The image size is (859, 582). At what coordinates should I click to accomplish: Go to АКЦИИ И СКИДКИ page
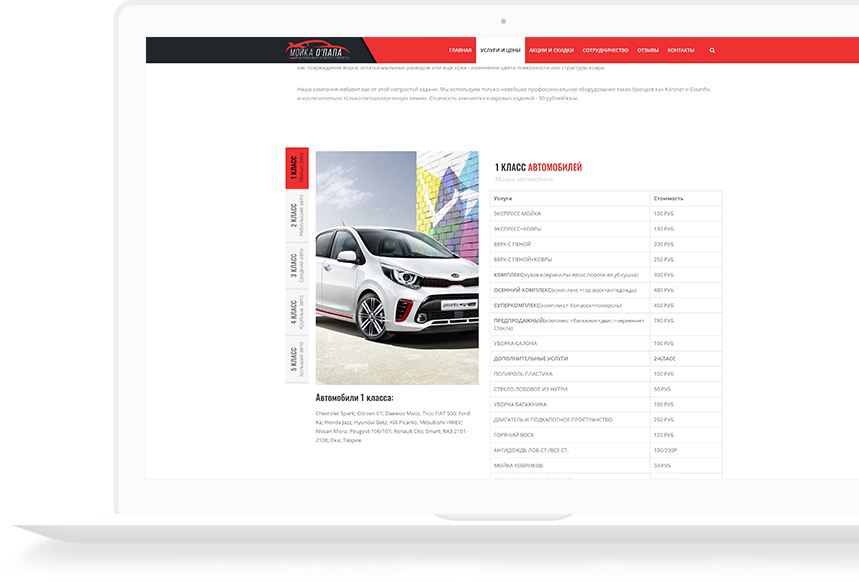coord(551,50)
